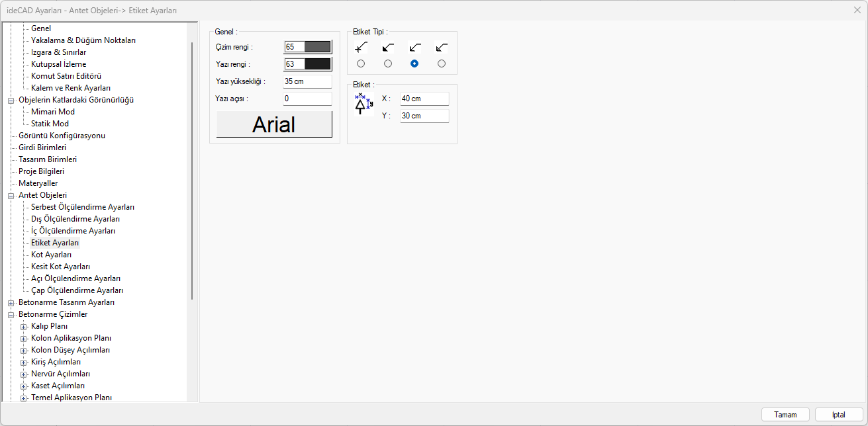Screen dimensions: 868x426
Task: Click the Etiket X value field
Action: [424, 99]
